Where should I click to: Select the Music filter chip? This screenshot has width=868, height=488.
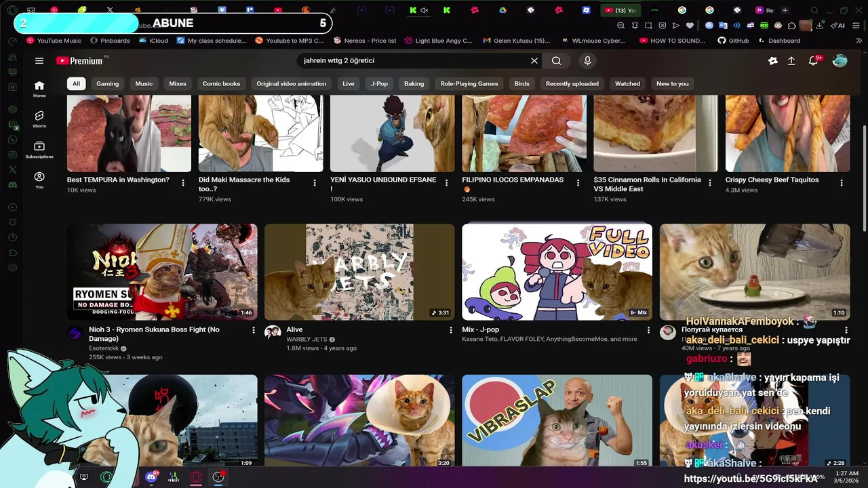coord(144,83)
